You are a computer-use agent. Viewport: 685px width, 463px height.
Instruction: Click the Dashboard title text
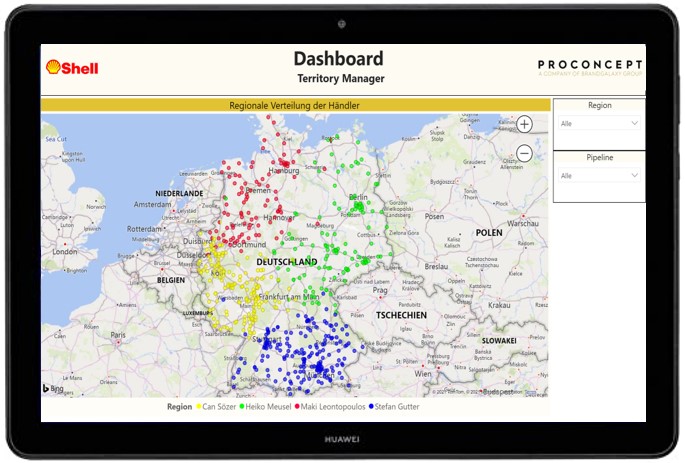click(339, 59)
